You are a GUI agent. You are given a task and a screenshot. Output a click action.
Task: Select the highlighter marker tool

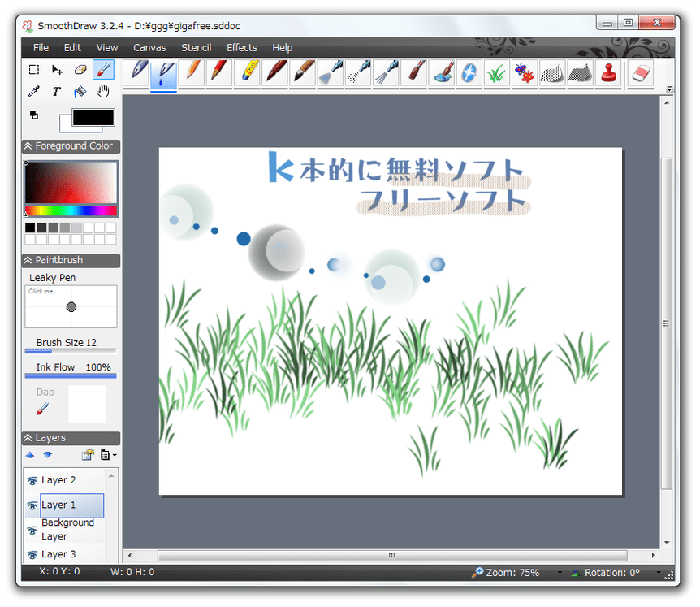point(247,72)
